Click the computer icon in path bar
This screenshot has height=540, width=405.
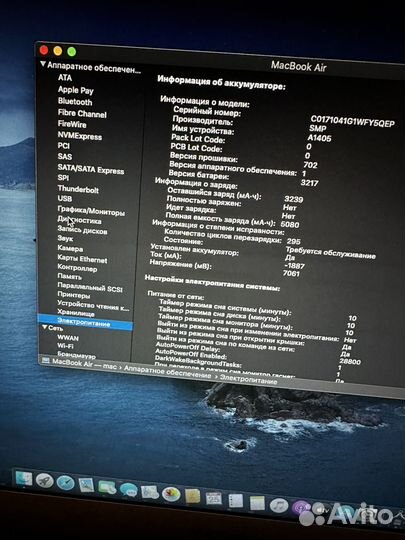pyautogui.click(x=45, y=360)
